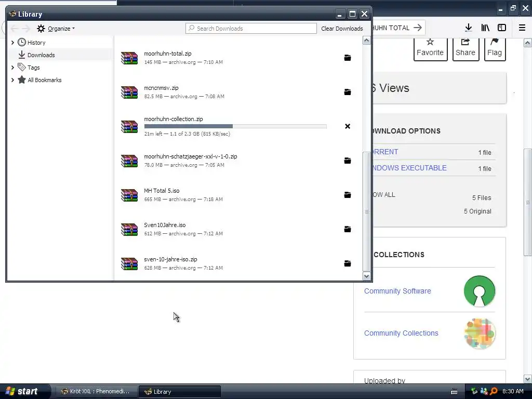Expand the All Bookmarks tree item
The width and height of the screenshot is (532, 399).
tap(12, 80)
